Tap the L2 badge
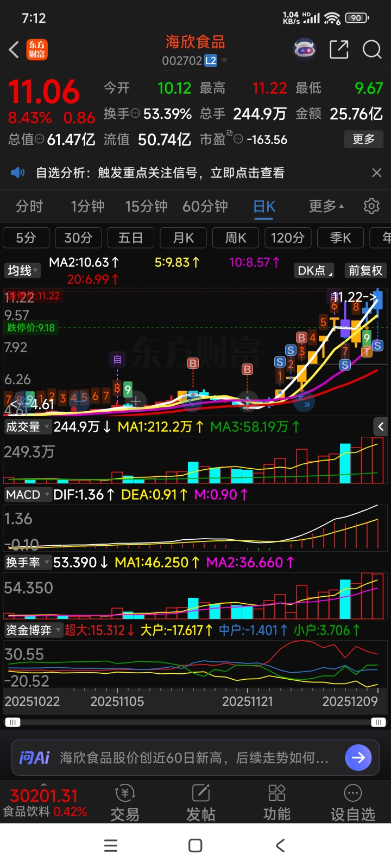Viewport: 391px width, 868px height. pyautogui.click(x=210, y=61)
